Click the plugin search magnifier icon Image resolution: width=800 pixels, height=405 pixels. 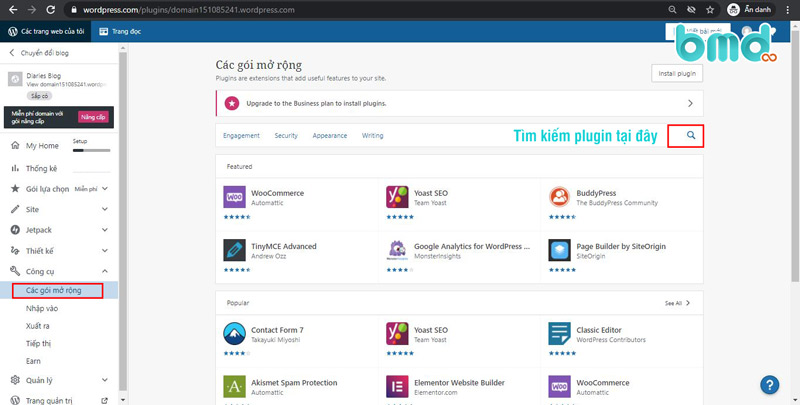691,135
